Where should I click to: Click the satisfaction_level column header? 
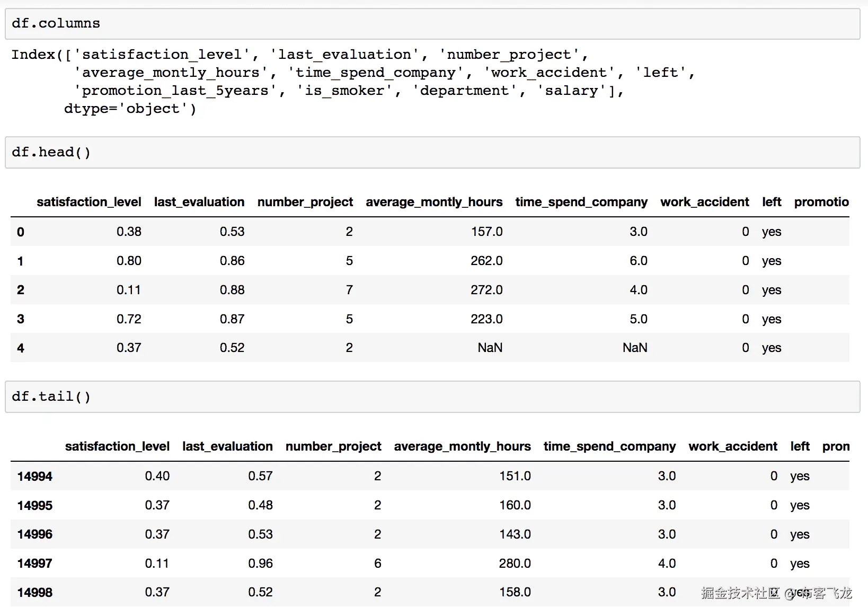point(88,202)
